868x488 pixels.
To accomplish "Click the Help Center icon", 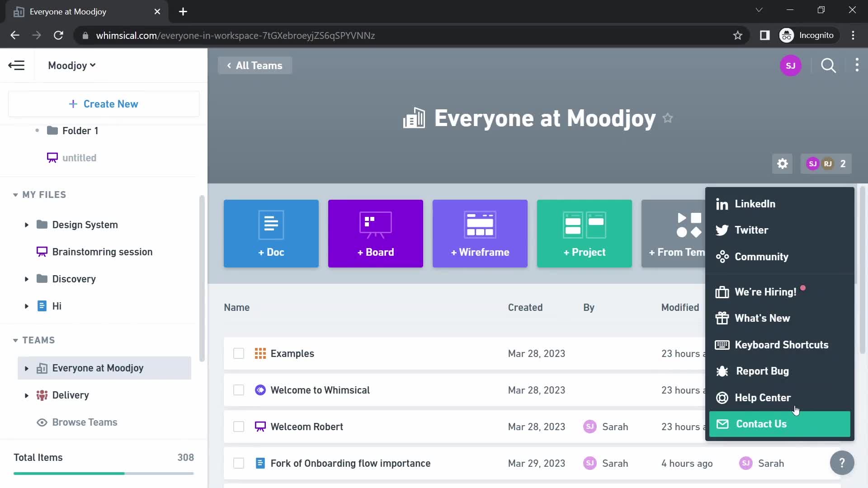I will point(724,398).
